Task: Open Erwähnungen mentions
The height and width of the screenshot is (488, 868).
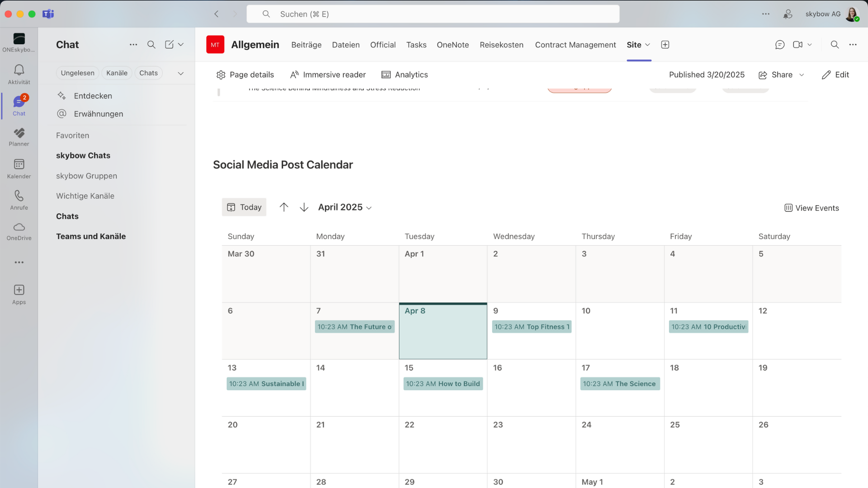Action: click(99, 114)
